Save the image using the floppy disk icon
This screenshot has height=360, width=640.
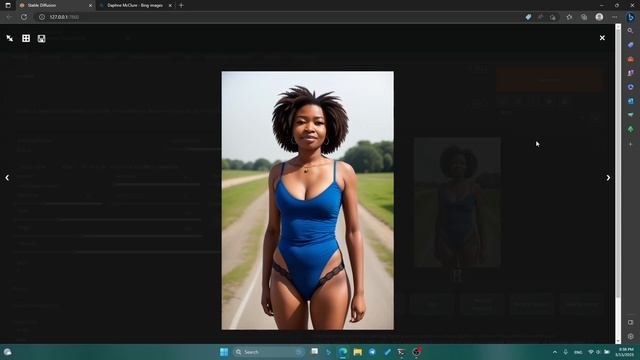41,38
